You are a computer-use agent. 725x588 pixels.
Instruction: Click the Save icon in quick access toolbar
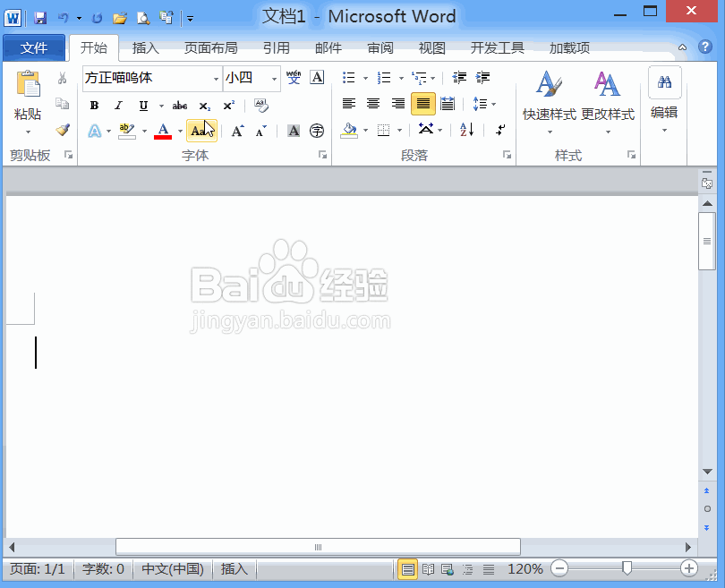pyautogui.click(x=40, y=18)
